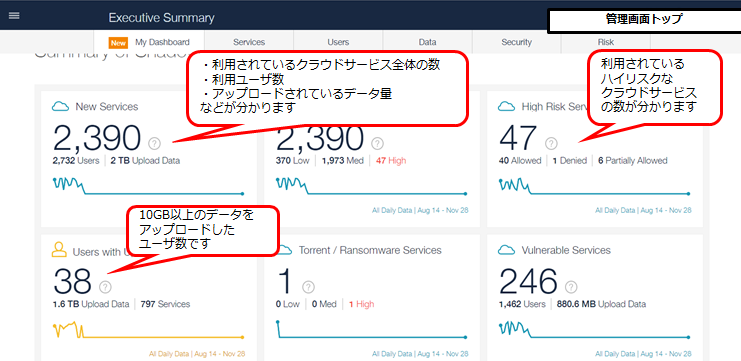
Task: Click the large 38 users number
Action: (72, 282)
